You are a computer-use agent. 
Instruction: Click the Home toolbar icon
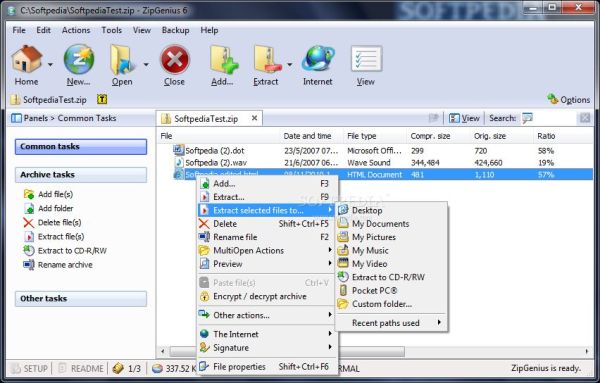[26, 60]
